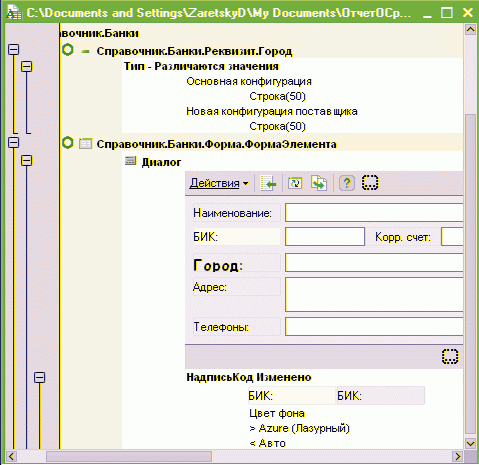Collapse the Справочник.Банки.Реквизит.Город group
Screen dimensions: 479x465
tap(14, 50)
